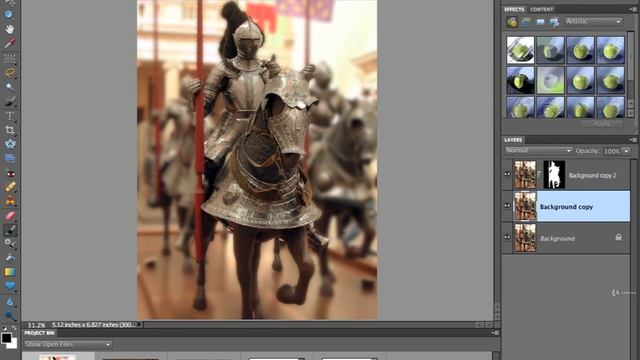Screen dimensions: 640x360
Task: Select the Magic Wand tool
Action: [9, 87]
